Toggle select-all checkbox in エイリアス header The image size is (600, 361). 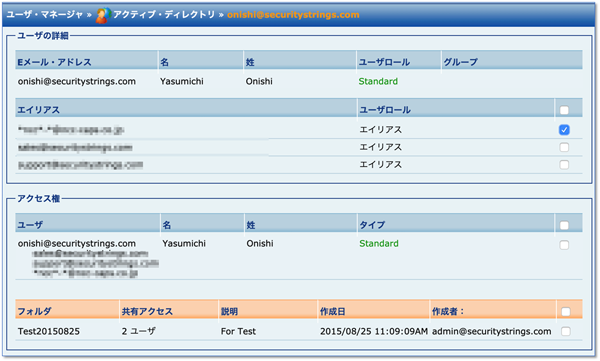[564, 110]
